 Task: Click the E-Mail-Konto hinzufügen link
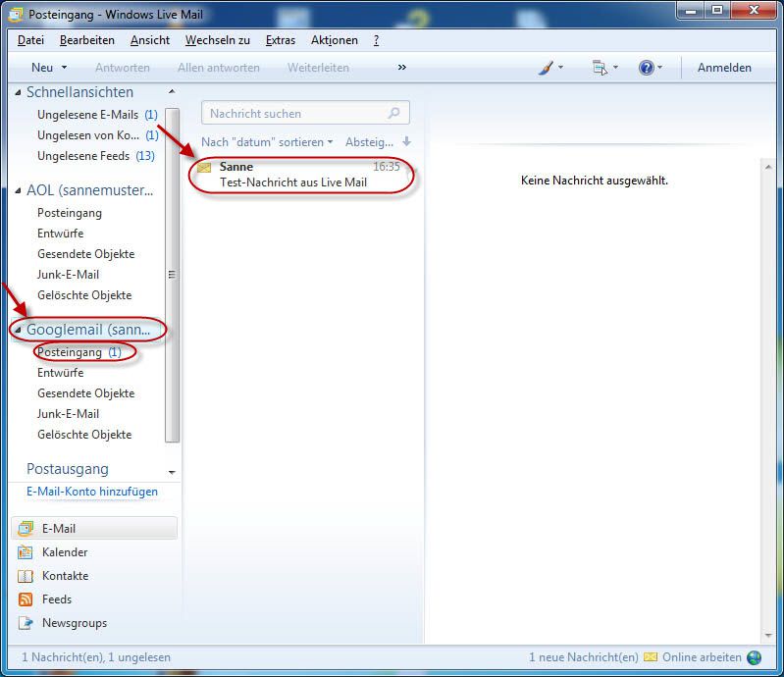(92, 492)
